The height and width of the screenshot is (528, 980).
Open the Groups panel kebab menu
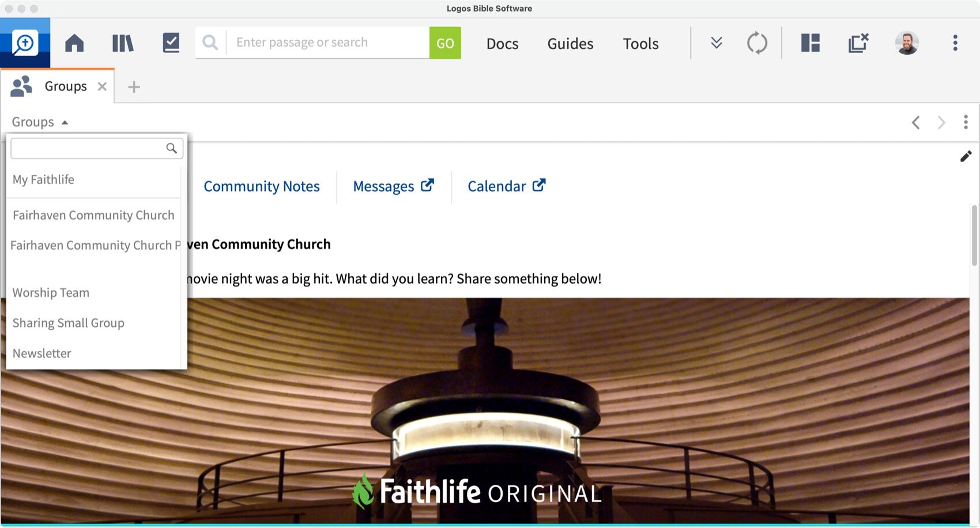[x=966, y=122]
